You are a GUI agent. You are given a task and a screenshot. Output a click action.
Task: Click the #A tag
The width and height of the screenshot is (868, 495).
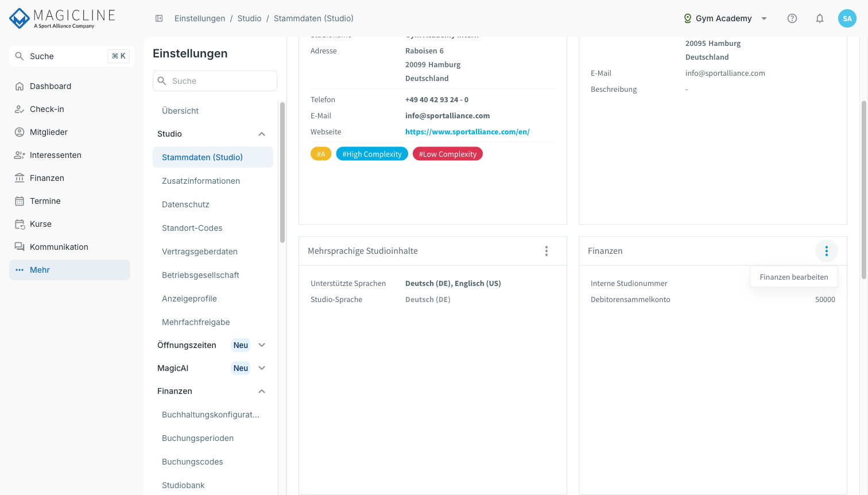(x=321, y=154)
